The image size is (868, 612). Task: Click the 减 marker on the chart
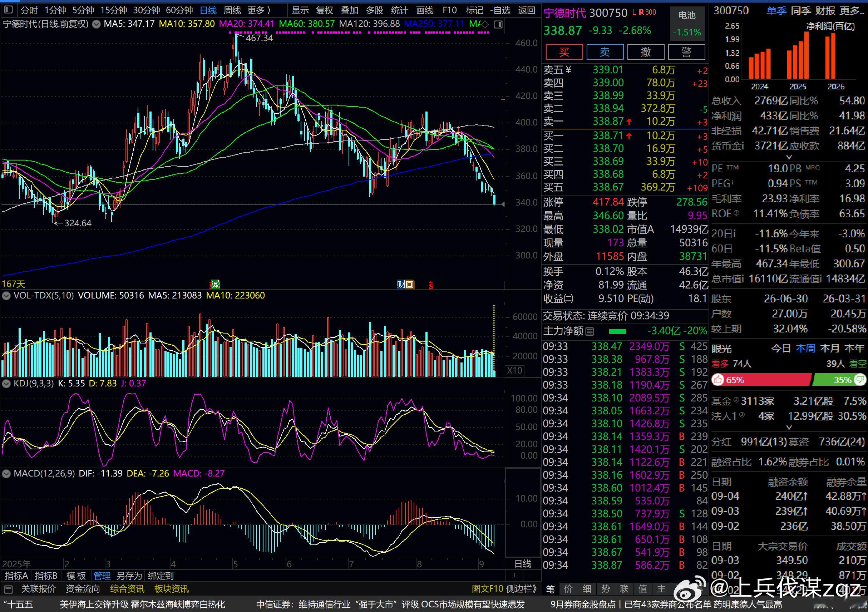(215, 284)
